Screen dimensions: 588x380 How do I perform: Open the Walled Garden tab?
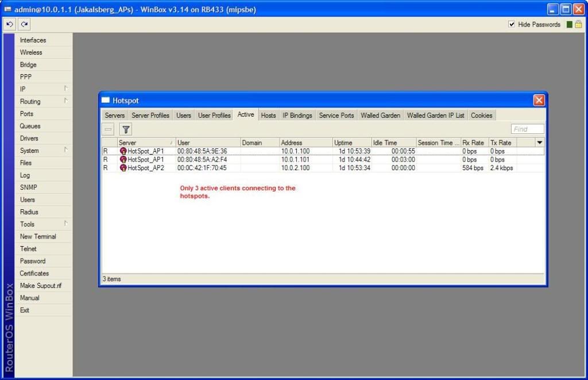380,115
